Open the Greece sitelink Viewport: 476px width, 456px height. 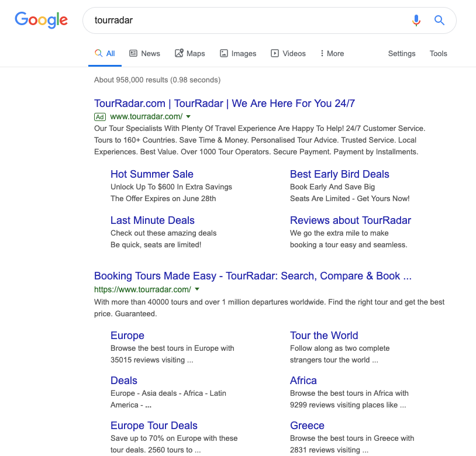pyautogui.click(x=307, y=426)
